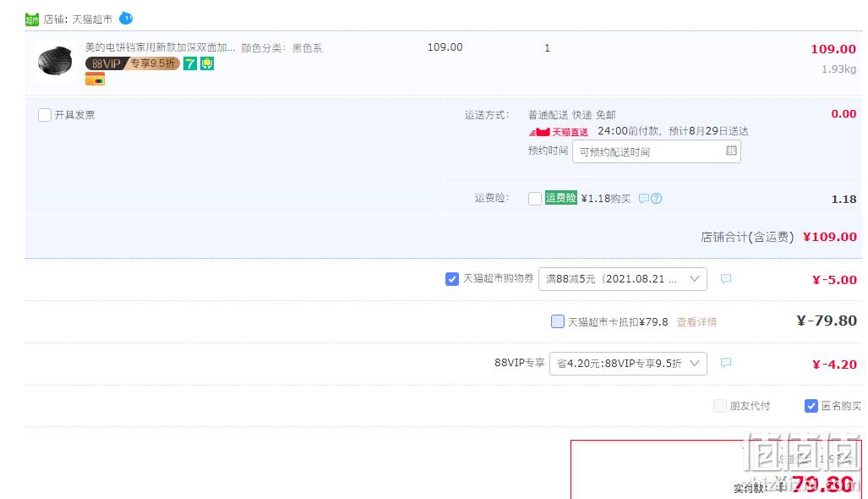Open the electric griddle product thumbnail

55,61
